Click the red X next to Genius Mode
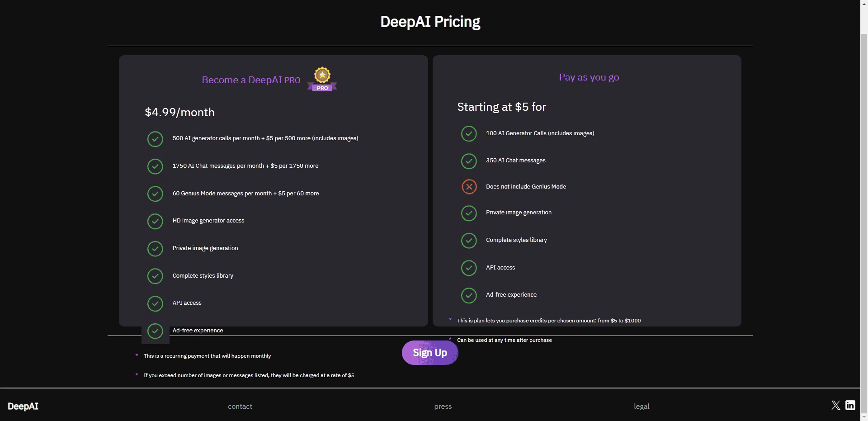Viewport: 868px width, 421px height. click(469, 186)
